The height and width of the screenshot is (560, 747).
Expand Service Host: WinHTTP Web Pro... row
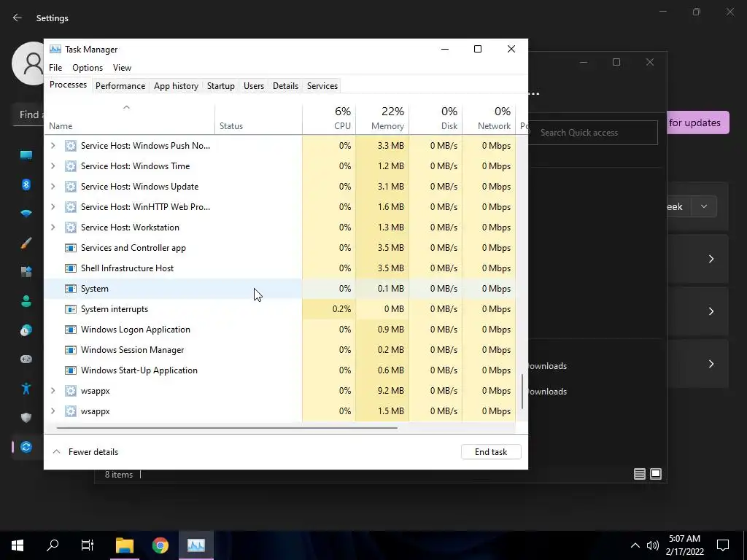pos(53,207)
